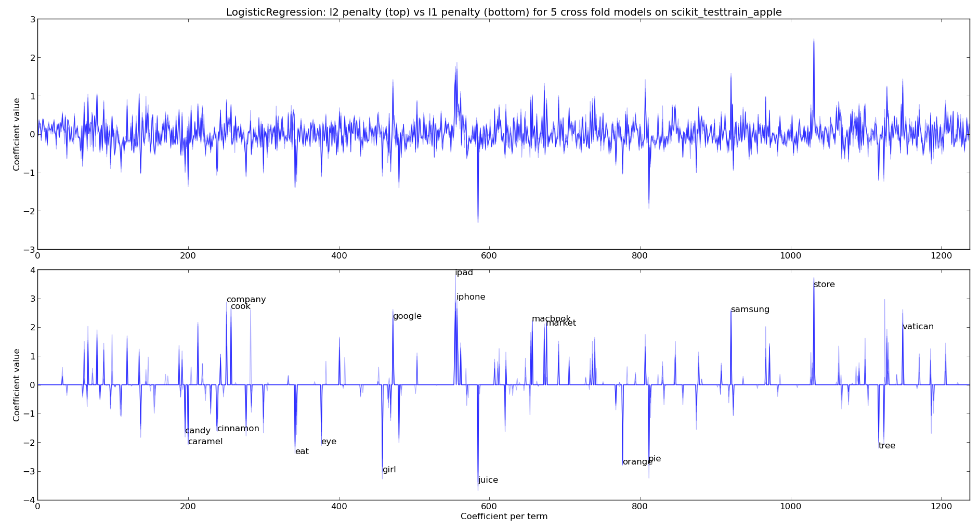Click the bottom plot y-axis tick '−4'
This screenshot has width=980, height=529.
(28, 500)
